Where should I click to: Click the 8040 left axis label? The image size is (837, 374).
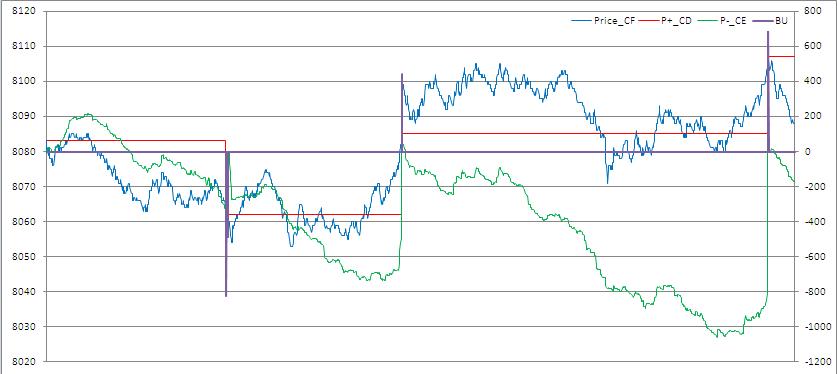click(x=23, y=292)
